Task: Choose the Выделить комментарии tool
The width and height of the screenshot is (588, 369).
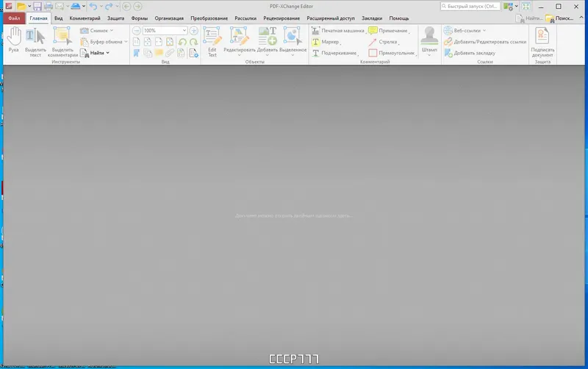Action: coord(62,42)
